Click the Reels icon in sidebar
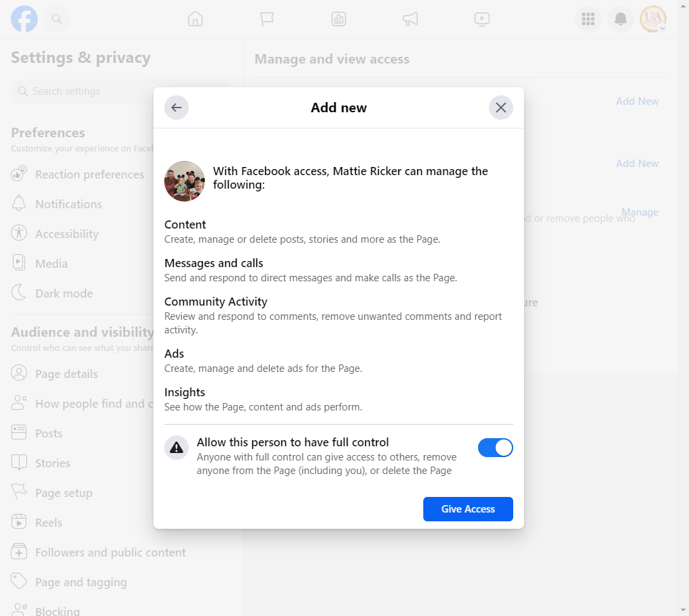 pyautogui.click(x=19, y=521)
